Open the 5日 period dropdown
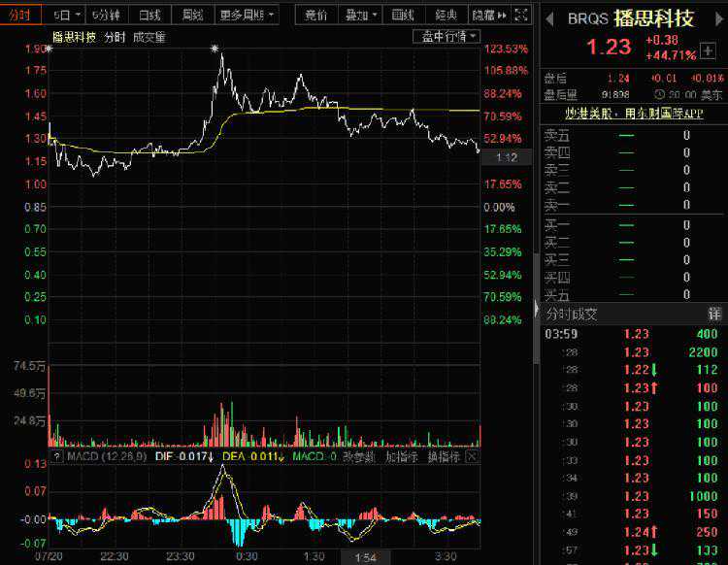This screenshot has height=565, width=728. pos(66,16)
